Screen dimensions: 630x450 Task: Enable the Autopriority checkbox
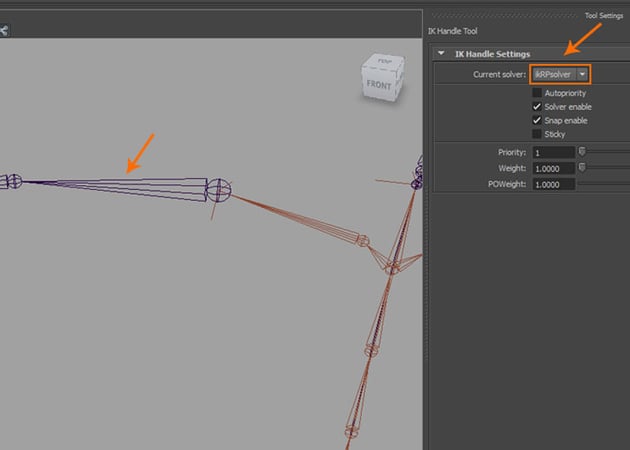click(537, 92)
